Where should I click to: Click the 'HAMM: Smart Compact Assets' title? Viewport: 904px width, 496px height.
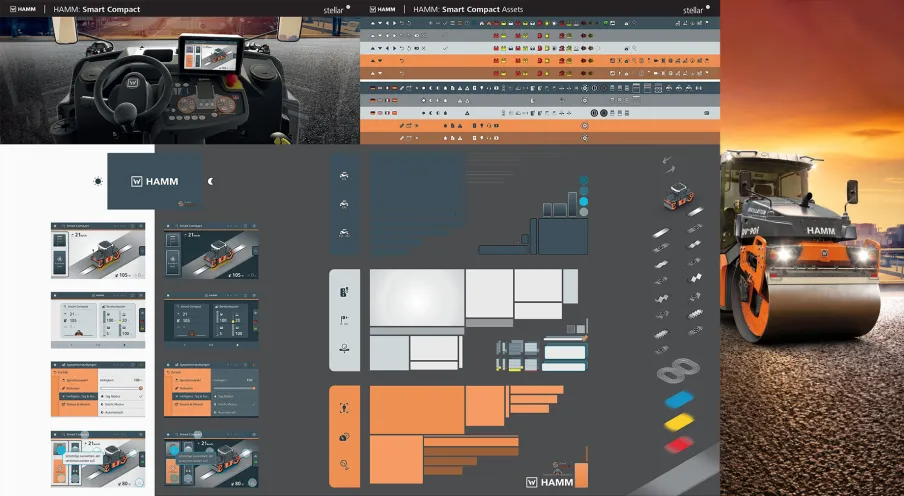(468, 9)
